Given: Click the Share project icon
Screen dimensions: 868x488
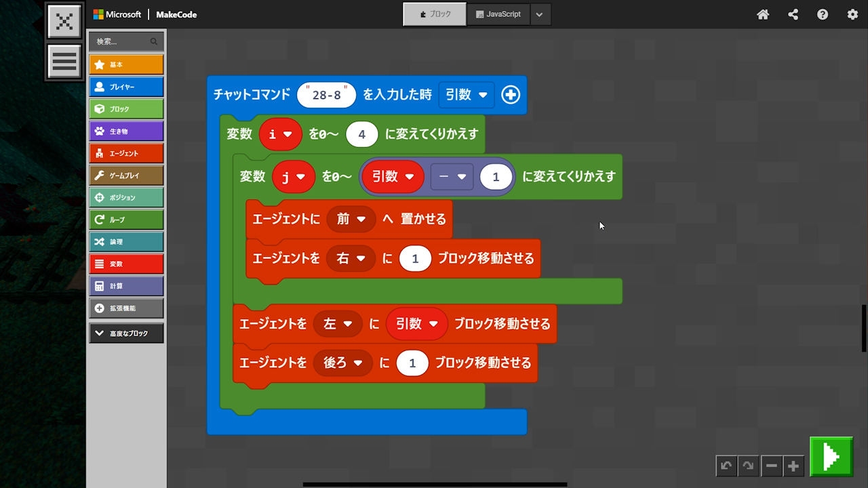Looking at the screenshot, I should (x=793, y=14).
